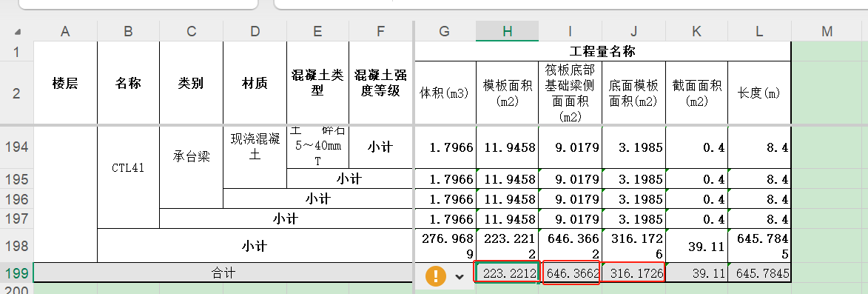This screenshot has width=868, height=294.
Task: Click the 筏板底部基础梁侧面面积 header cell
Action: click(571, 93)
